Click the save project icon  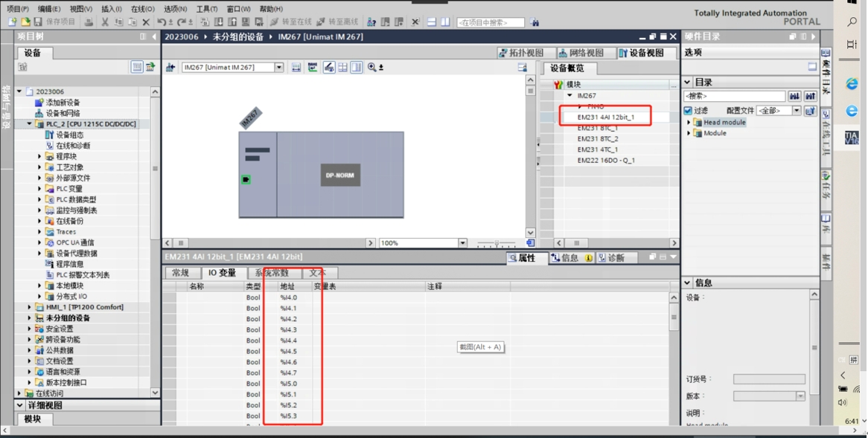38,22
